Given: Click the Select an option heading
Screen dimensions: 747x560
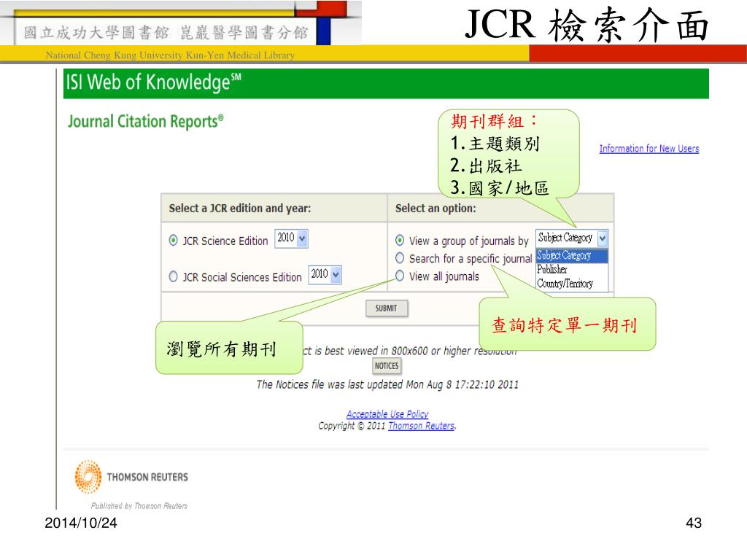Looking at the screenshot, I should click(436, 208).
